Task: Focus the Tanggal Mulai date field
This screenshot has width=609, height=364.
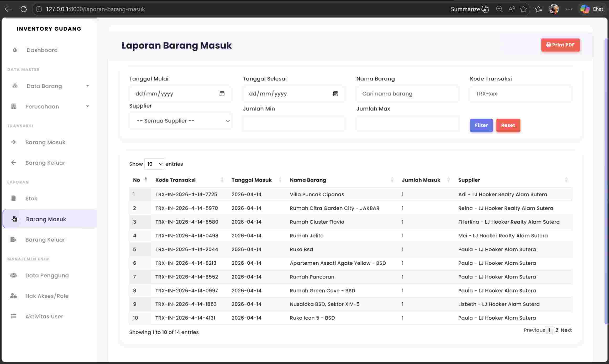Action: click(x=180, y=94)
